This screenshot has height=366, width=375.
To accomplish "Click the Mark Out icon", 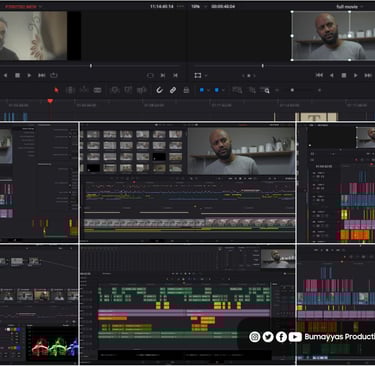I will 175,76.
